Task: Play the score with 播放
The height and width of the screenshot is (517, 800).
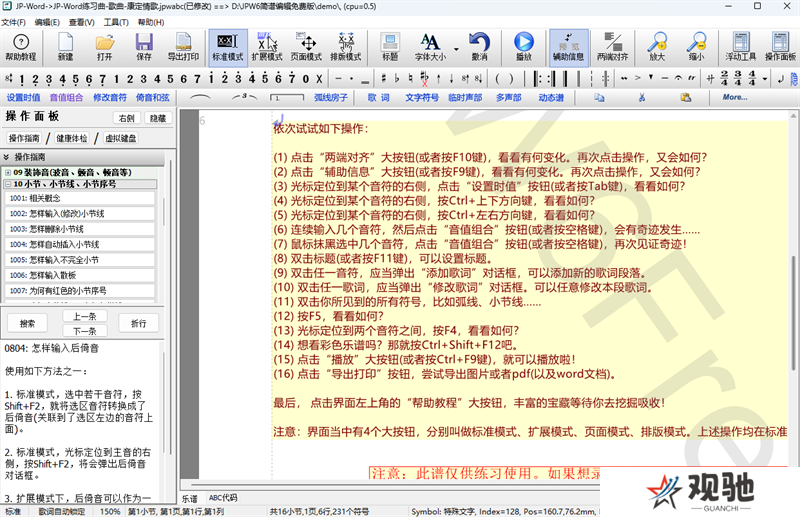Action: 523,47
